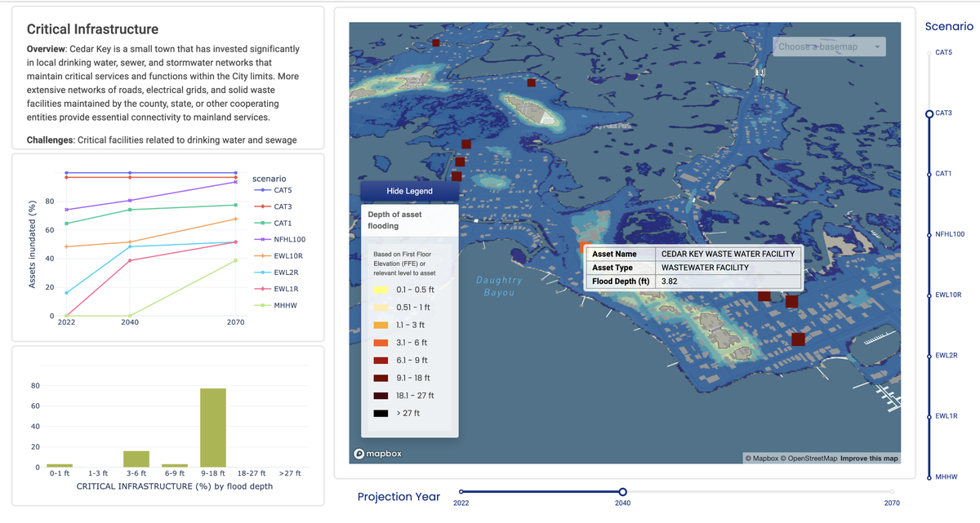Click the 6-9 ft bar in bar chart
This screenshot has width=980, height=523.
pyautogui.click(x=175, y=466)
